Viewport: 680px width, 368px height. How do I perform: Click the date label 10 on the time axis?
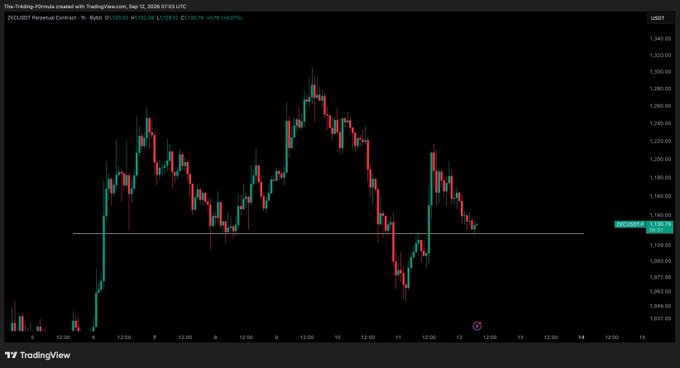point(337,337)
